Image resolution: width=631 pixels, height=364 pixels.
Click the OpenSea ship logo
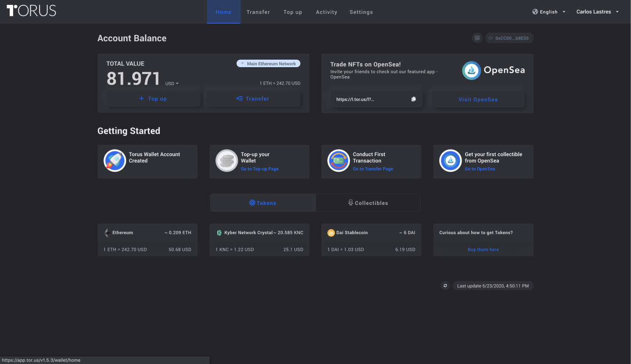click(471, 70)
